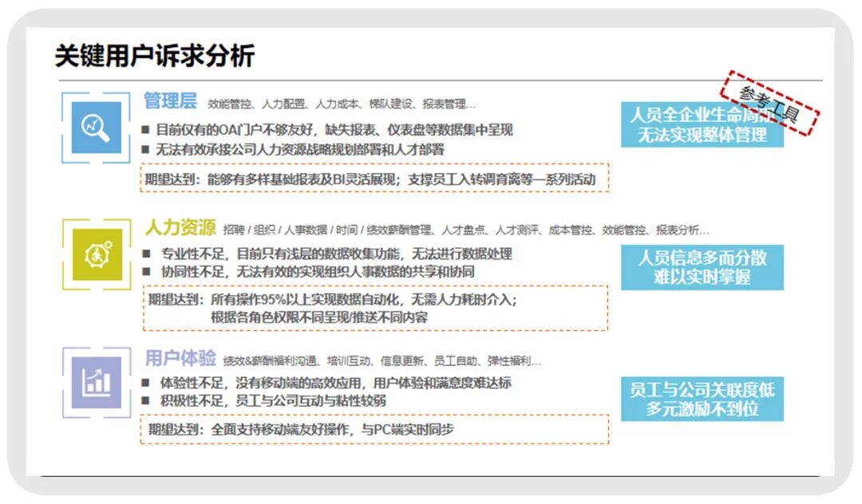The height and width of the screenshot is (504, 862).
Task: Click the 人员全企业生命周期 blue box
Action: click(x=702, y=124)
